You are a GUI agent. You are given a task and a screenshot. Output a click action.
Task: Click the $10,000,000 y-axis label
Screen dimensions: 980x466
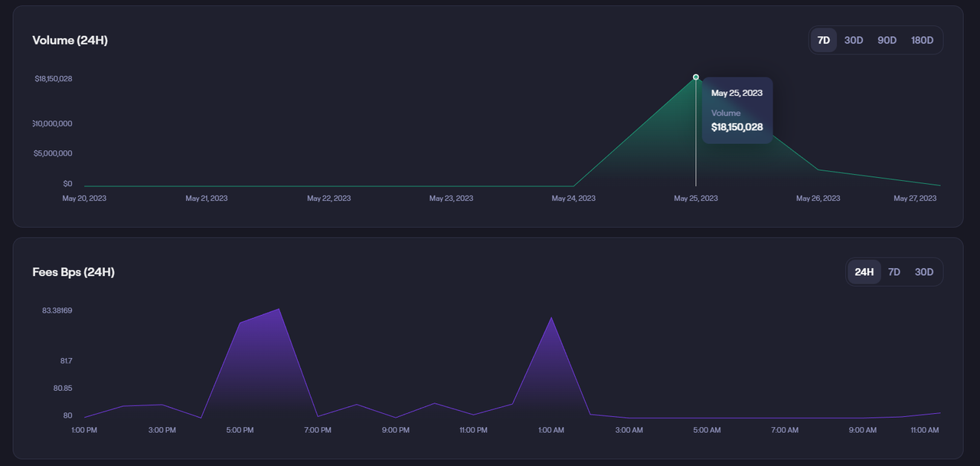point(53,123)
